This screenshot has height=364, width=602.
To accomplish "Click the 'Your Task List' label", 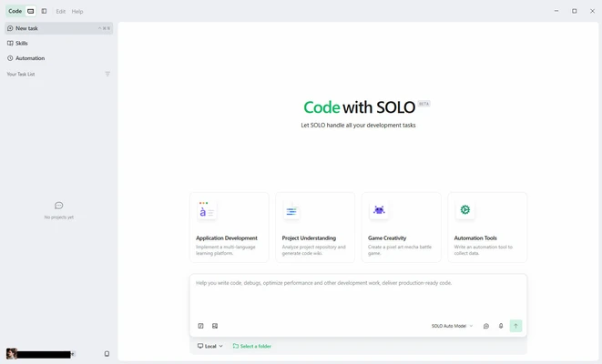I will (x=21, y=74).
